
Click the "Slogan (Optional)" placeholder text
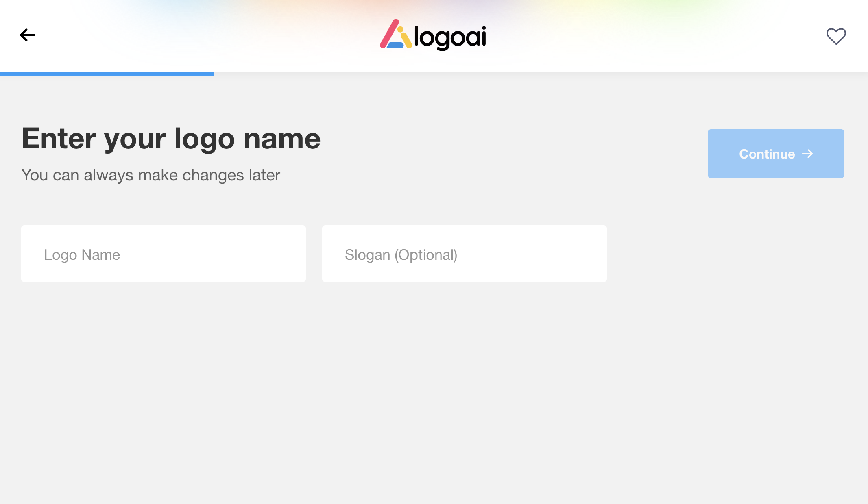pos(401,255)
